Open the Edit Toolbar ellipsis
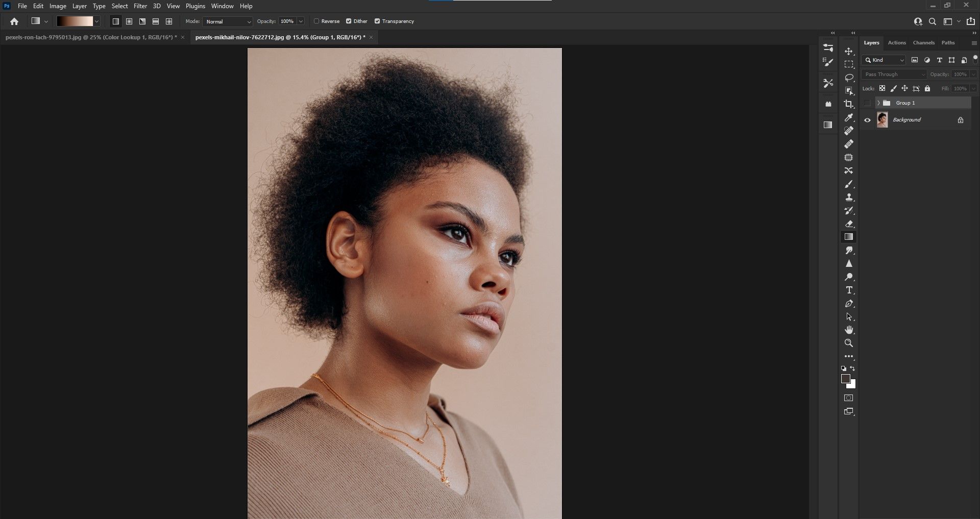 coord(849,356)
